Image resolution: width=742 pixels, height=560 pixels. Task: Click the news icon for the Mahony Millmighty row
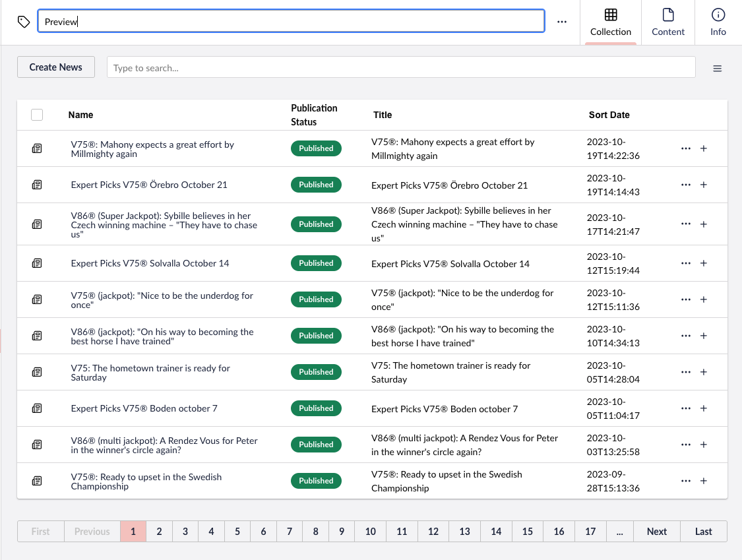pos(37,148)
